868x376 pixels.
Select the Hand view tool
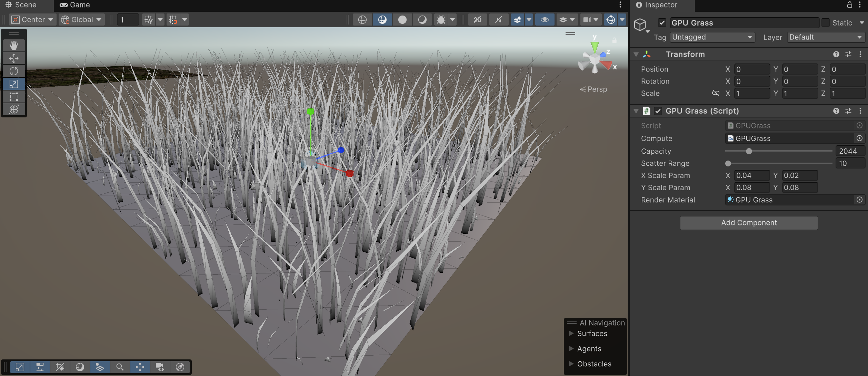click(14, 45)
